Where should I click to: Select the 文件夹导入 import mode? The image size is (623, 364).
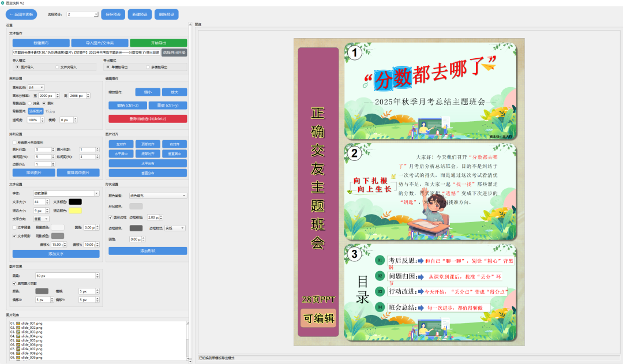pos(57,66)
